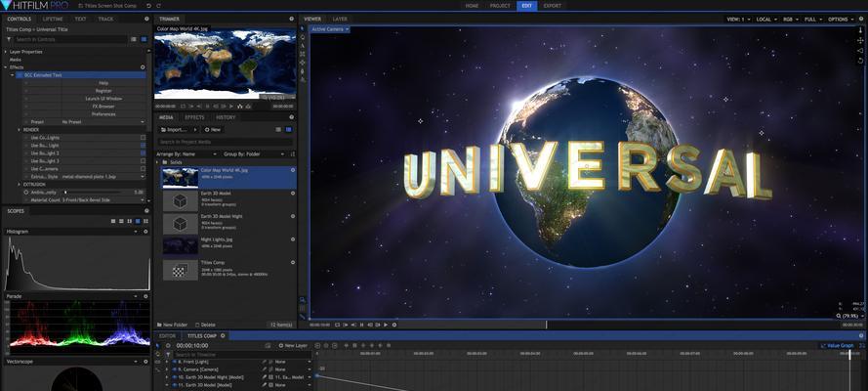Image resolution: width=868 pixels, height=391 pixels.
Task: Toggle visibility of 9. Camera layer
Action: 174,369
